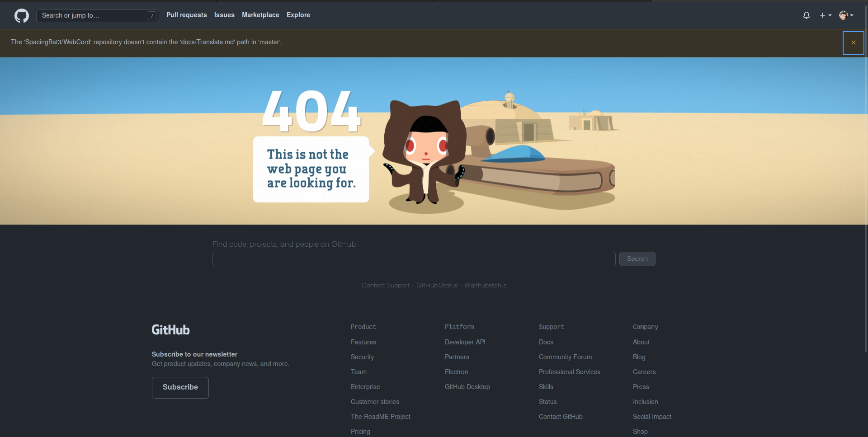Screen dimensions: 868x437
Task: Click the 'Find code, projects, and people' field
Action: click(413, 258)
